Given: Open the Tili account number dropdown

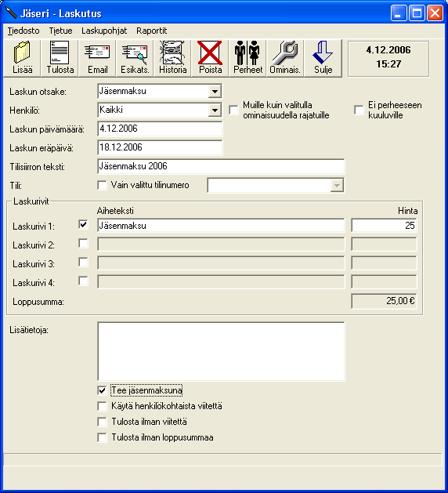Looking at the screenshot, I should tap(337, 185).
